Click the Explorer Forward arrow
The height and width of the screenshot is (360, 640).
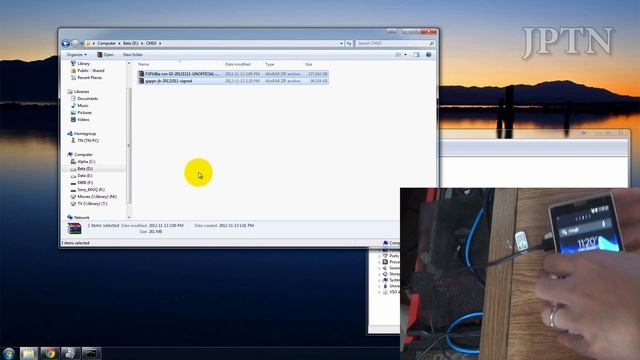click(75, 43)
